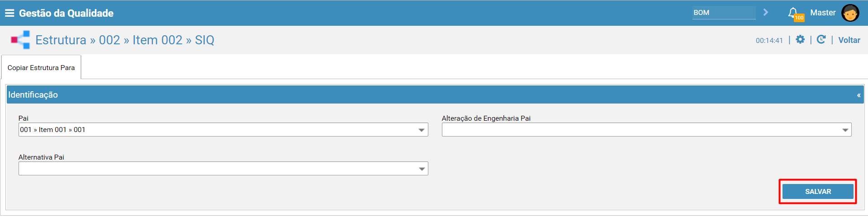The image size is (868, 217).
Task: Open the settings gear icon
Action: click(800, 40)
